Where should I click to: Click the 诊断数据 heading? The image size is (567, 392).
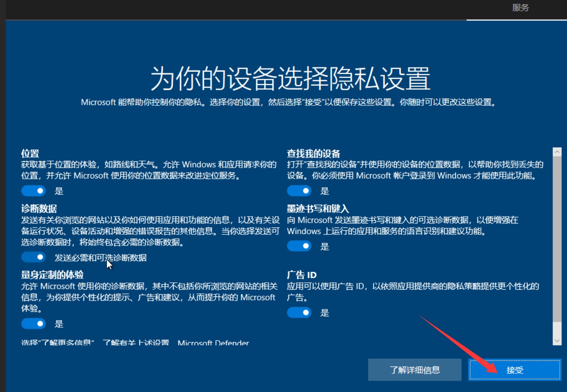click(39, 209)
